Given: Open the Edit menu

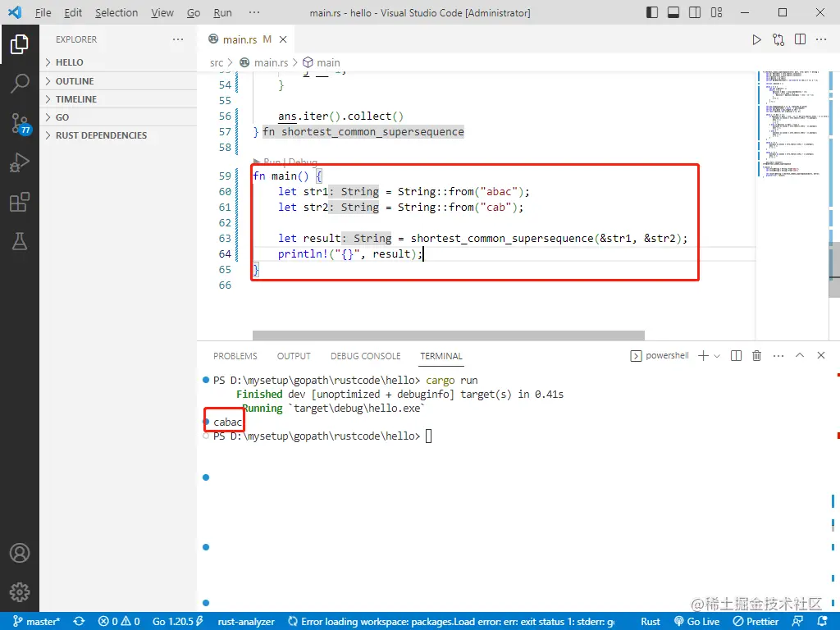Looking at the screenshot, I should (73, 13).
